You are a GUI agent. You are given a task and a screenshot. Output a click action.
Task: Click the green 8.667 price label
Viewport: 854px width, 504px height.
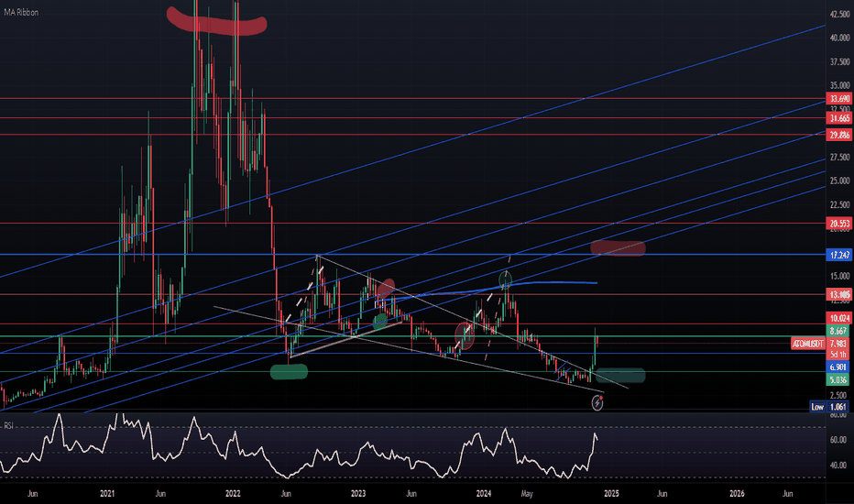tap(838, 331)
